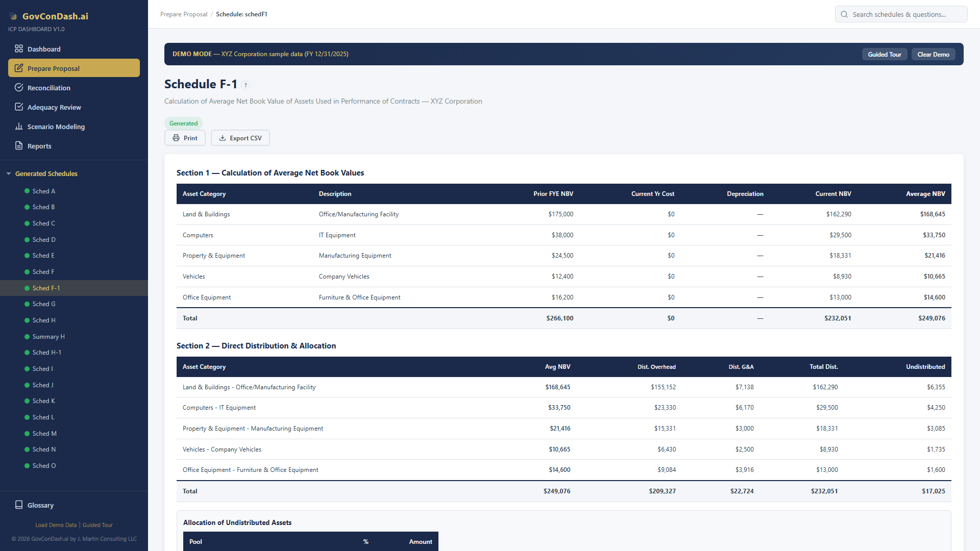Collapse the Generated Schedules section
Viewport: 980px width, 551px height.
click(x=8, y=173)
